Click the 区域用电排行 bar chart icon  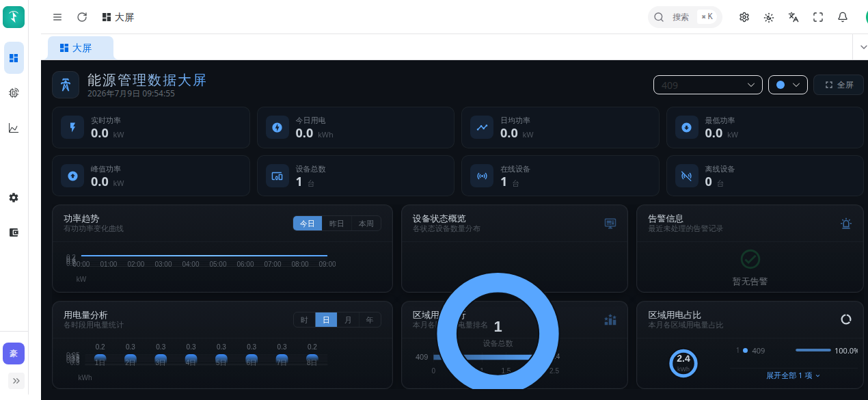click(x=610, y=320)
